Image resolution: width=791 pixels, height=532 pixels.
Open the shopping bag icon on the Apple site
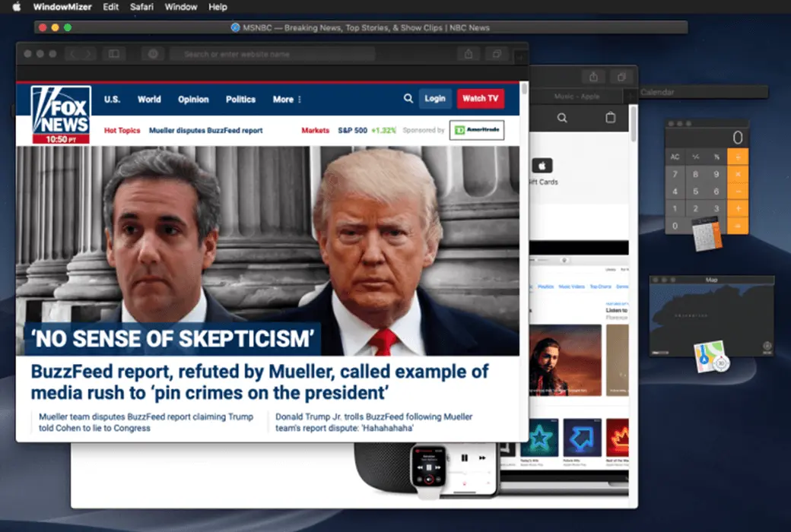(x=611, y=118)
